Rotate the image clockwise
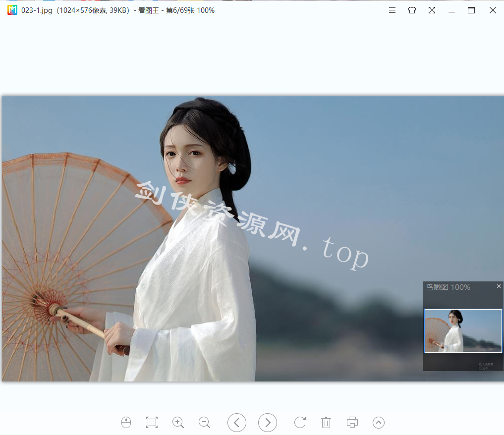The width and height of the screenshot is (504, 435). (x=300, y=423)
